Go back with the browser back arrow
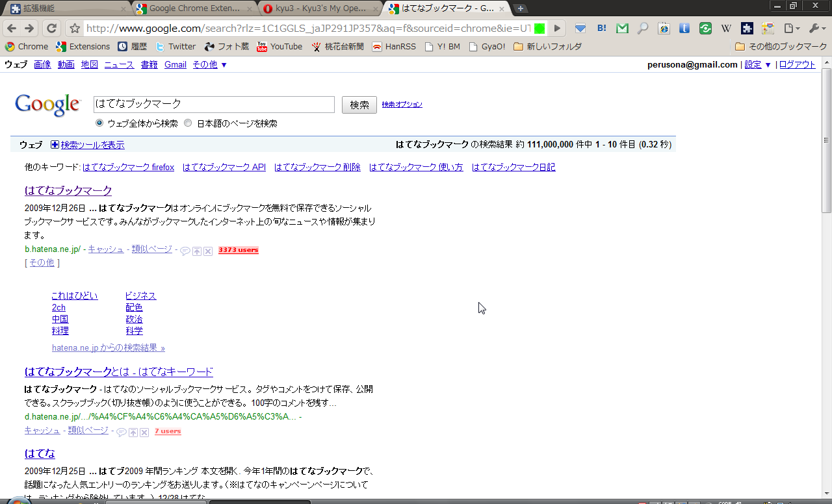832x504 pixels. pos(12,29)
